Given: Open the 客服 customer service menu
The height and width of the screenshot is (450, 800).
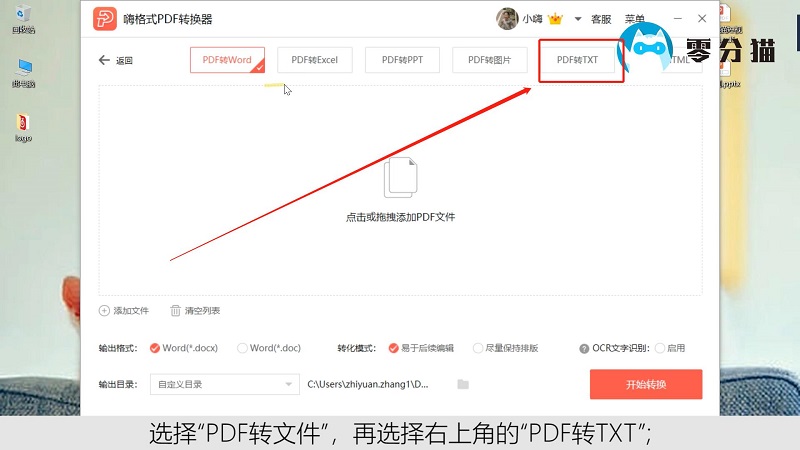Looking at the screenshot, I should pyautogui.click(x=601, y=19).
